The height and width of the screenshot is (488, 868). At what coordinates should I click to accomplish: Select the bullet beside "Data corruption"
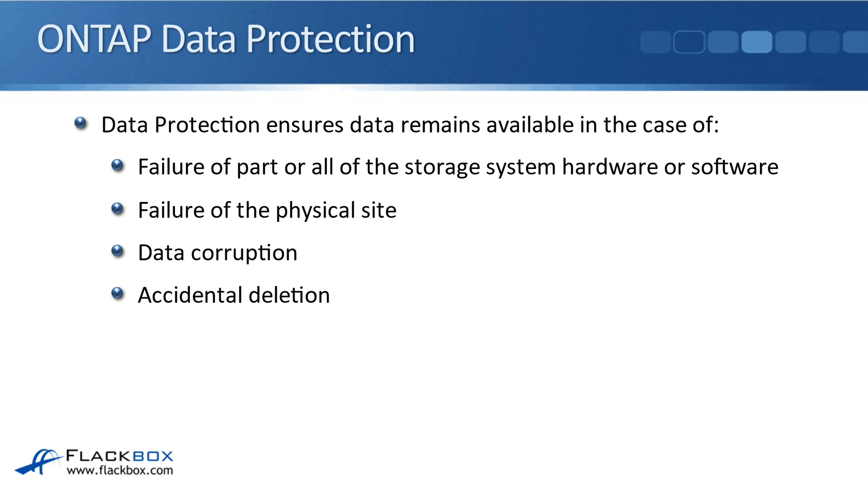point(117,251)
